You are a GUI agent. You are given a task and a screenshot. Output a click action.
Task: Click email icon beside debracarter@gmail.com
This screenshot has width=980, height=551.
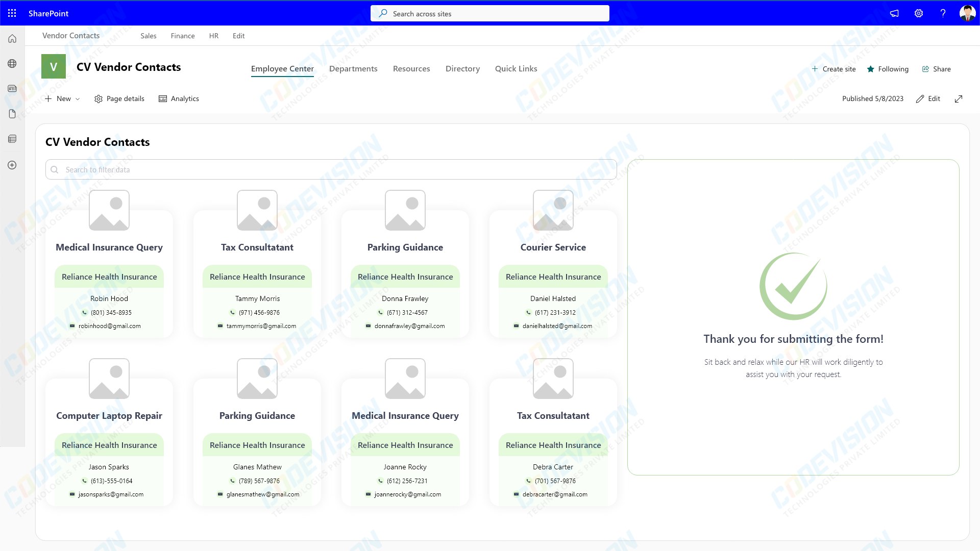(517, 494)
